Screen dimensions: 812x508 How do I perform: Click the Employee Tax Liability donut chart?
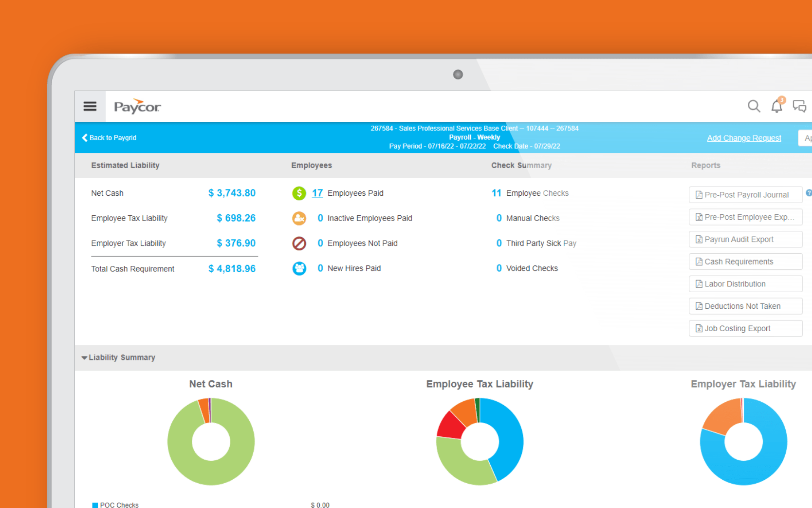480,441
